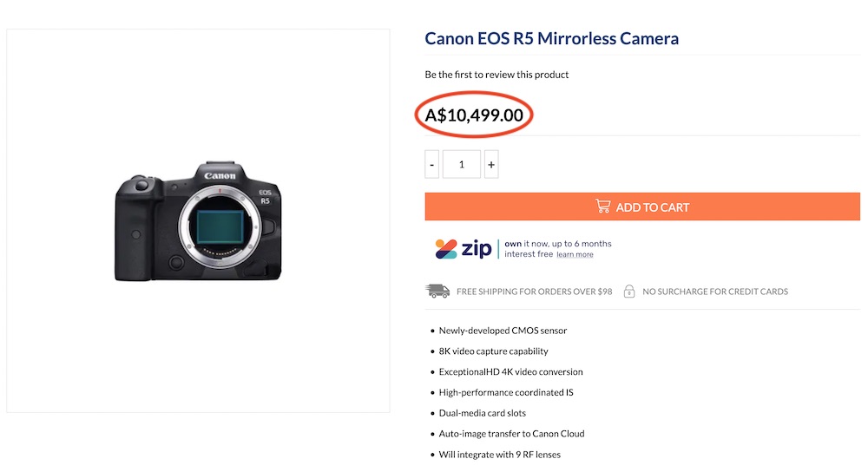Click the Newly-developed CMOS sensor bullet
Screen dimensions: 868x472
click(503, 331)
